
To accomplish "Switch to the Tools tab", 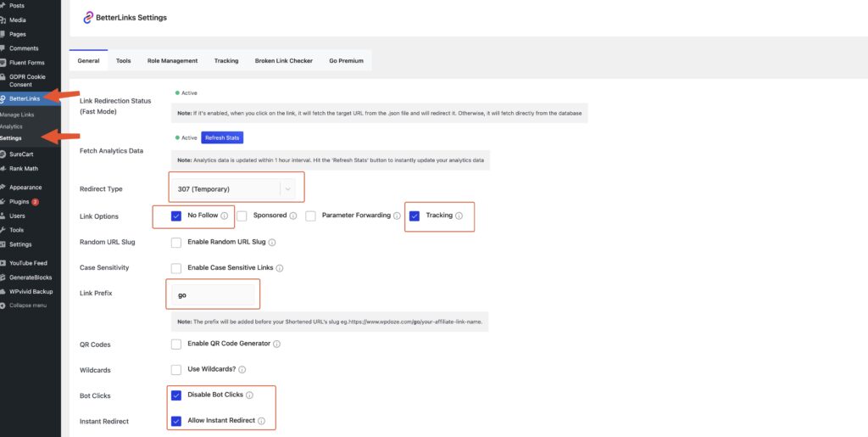I will click(x=124, y=60).
